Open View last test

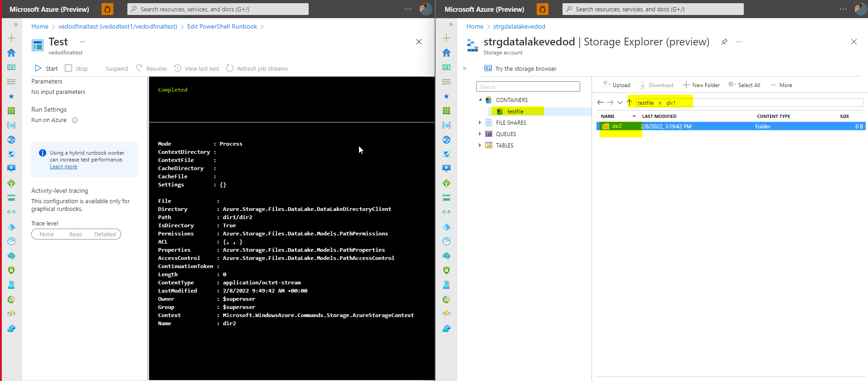pyautogui.click(x=197, y=68)
